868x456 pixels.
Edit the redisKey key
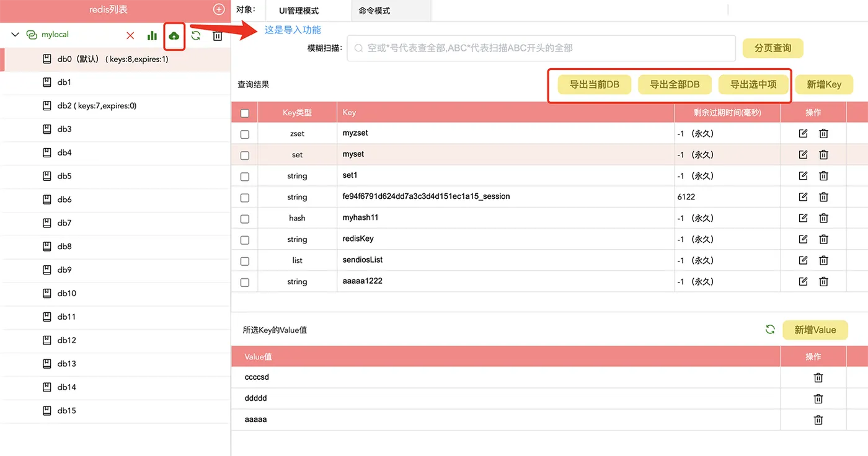click(x=804, y=239)
